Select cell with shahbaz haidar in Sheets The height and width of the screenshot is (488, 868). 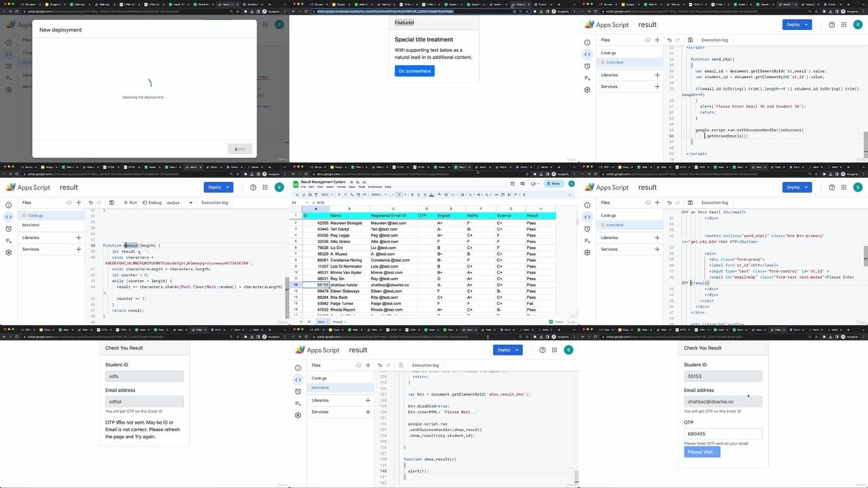point(349,285)
